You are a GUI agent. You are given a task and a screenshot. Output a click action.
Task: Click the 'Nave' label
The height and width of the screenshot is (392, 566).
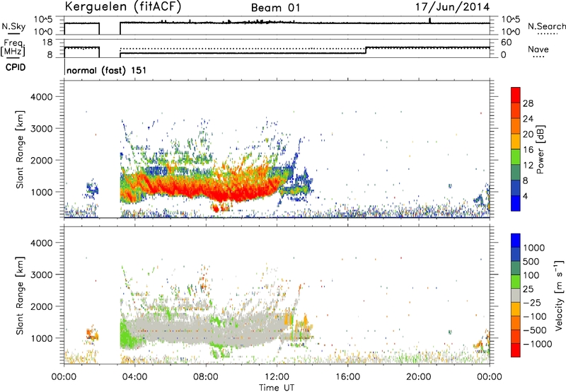pos(538,49)
